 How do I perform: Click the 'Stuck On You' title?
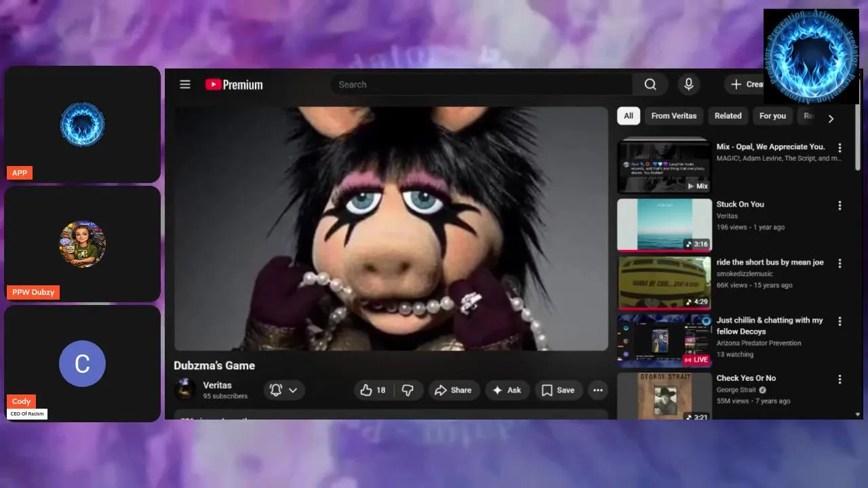click(x=741, y=204)
